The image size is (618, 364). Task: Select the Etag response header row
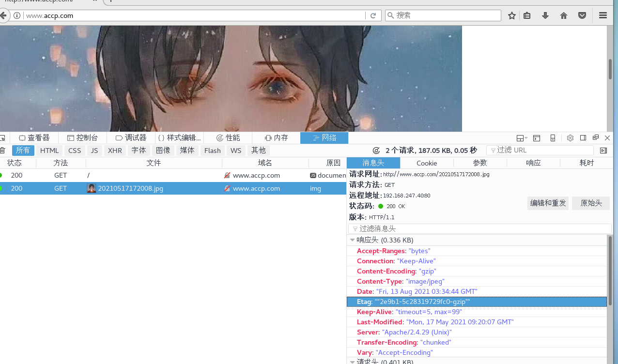coord(477,302)
